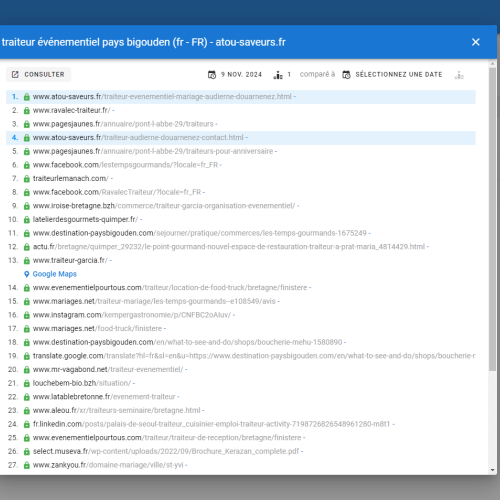The image size is (500, 500).
Task: Open the latelierdesgourmets-quimper.fr result
Action: [x=85, y=219]
